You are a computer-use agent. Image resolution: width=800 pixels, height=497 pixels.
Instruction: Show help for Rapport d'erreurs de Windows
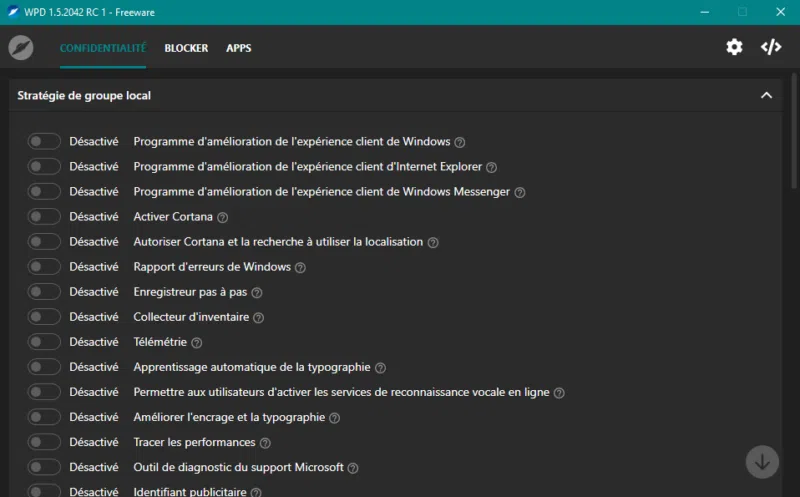pos(301,267)
